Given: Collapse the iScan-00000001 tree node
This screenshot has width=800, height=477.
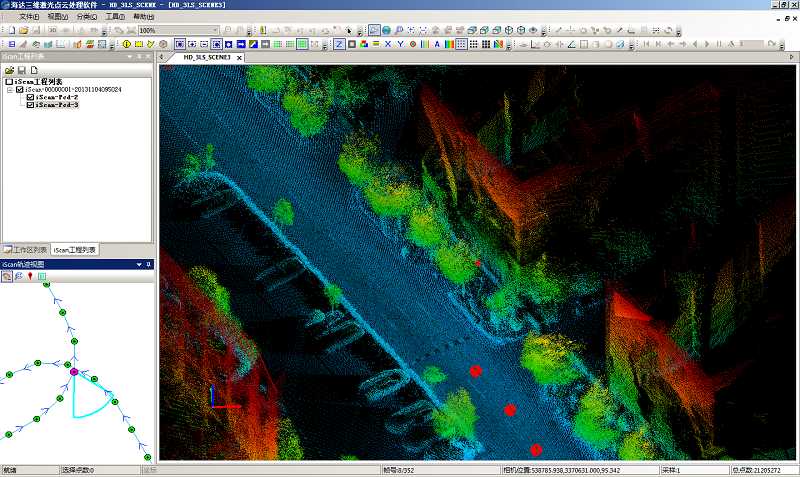Looking at the screenshot, I should click(x=9, y=89).
